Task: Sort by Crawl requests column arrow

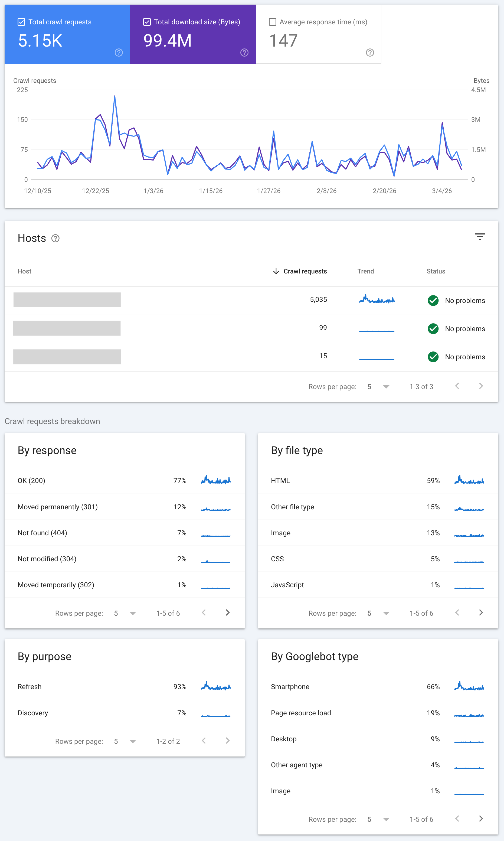Action: (x=276, y=271)
